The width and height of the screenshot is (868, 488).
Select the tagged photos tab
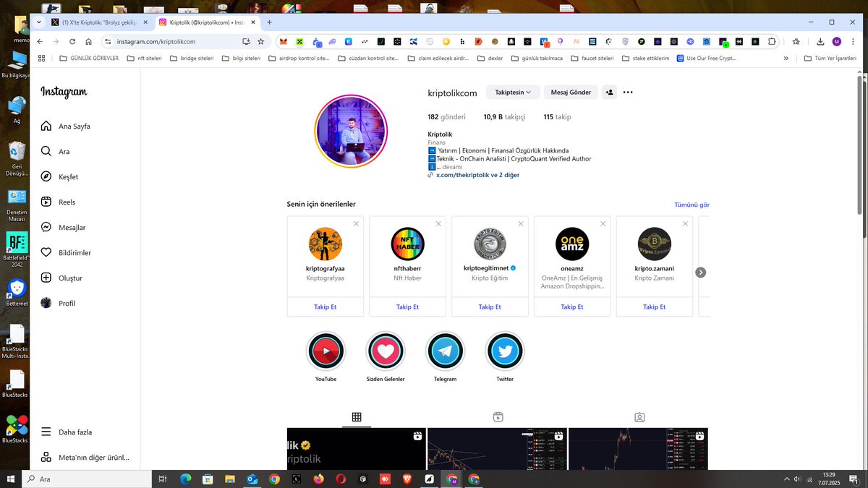pyautogui.click(x=639, y=417)
